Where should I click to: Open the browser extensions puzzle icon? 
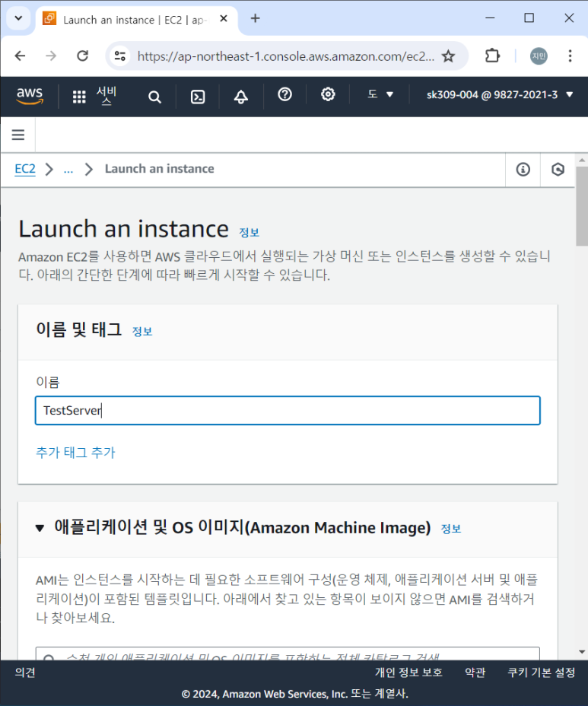click(492, 56)
